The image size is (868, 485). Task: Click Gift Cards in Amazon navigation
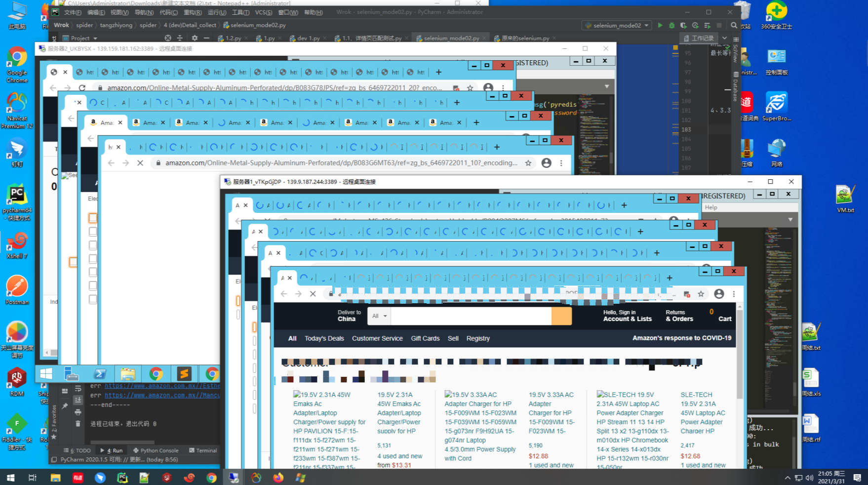coord(425,338)
